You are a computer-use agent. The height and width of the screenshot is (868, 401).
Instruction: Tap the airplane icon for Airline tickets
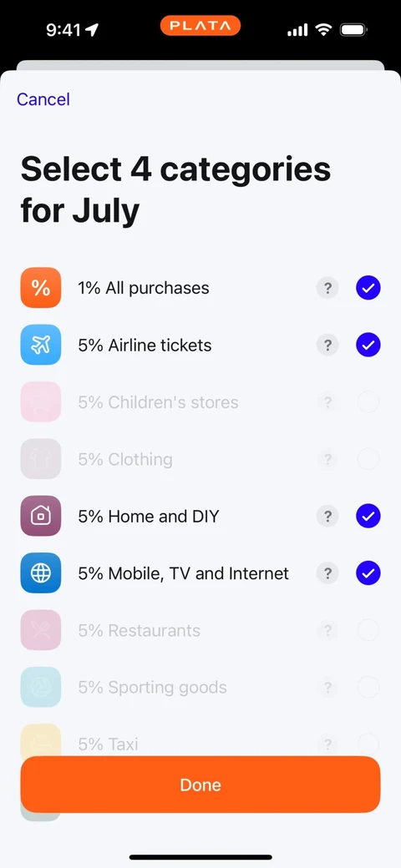40,345
